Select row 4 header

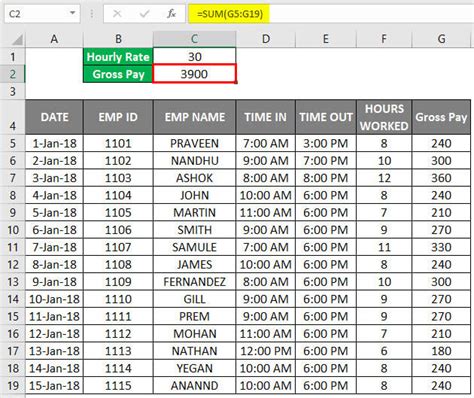[13, 117]
